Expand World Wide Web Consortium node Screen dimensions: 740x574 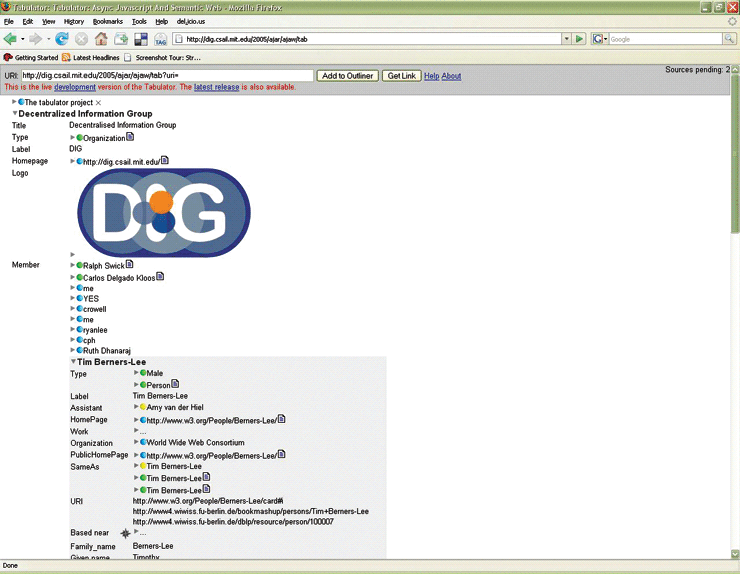click(x=136, y=442)
